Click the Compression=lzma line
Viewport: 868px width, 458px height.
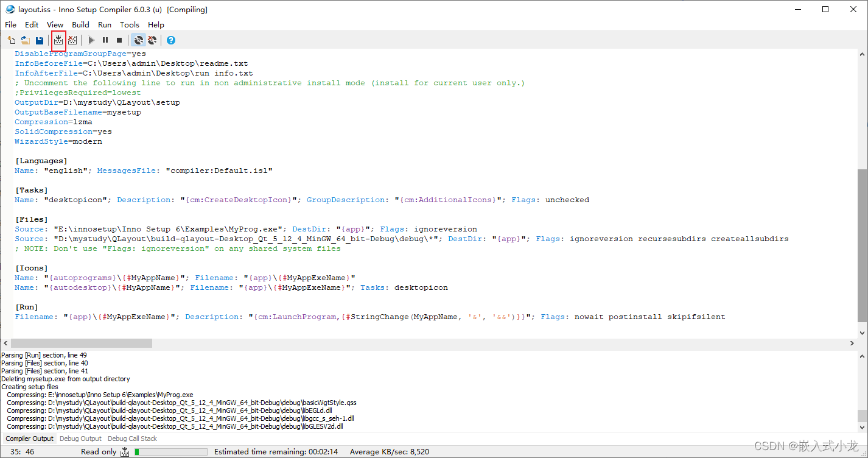54,122
